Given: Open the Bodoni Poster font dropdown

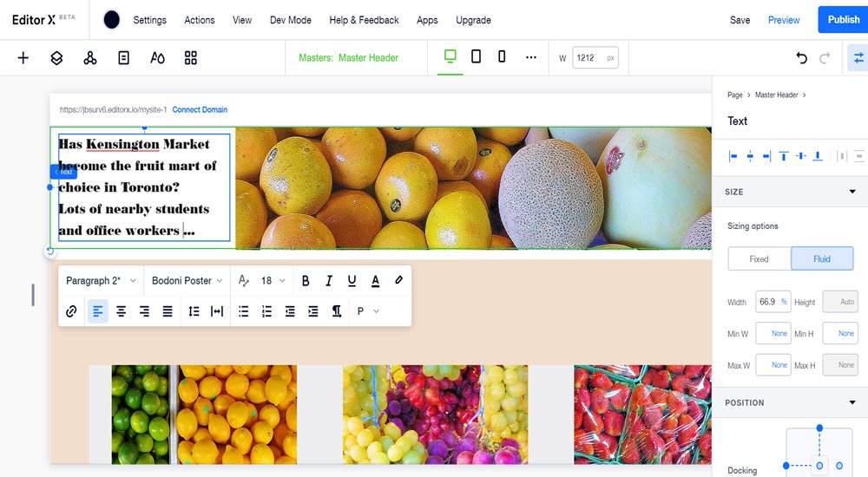Looking at the screenshot, I should coord(187,280).
